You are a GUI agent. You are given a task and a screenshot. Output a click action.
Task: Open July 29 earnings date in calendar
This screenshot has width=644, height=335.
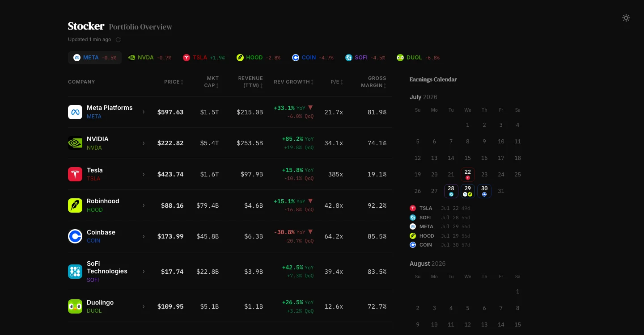coord(468,191)
